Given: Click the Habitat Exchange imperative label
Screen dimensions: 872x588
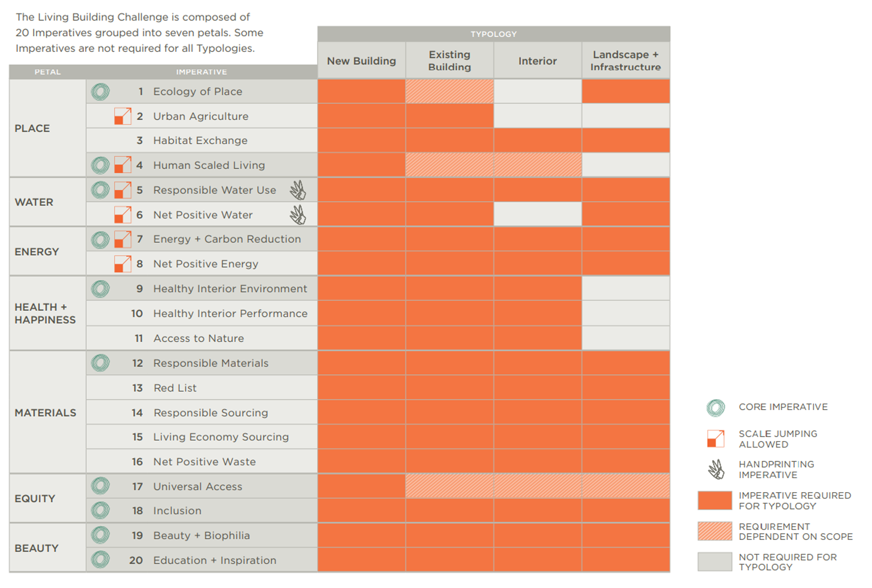Looking at the screenshot, I should pos(200,140).
